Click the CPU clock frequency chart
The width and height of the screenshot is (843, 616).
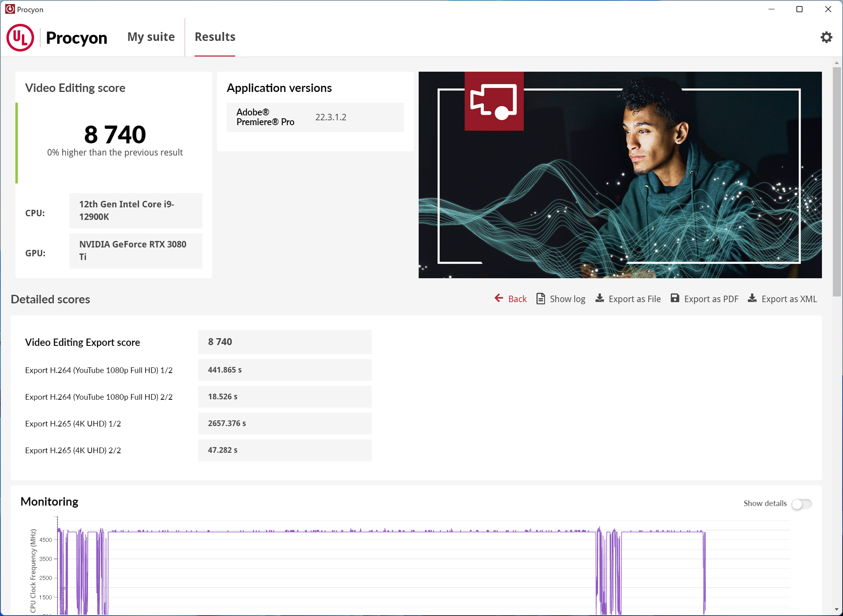405,567
